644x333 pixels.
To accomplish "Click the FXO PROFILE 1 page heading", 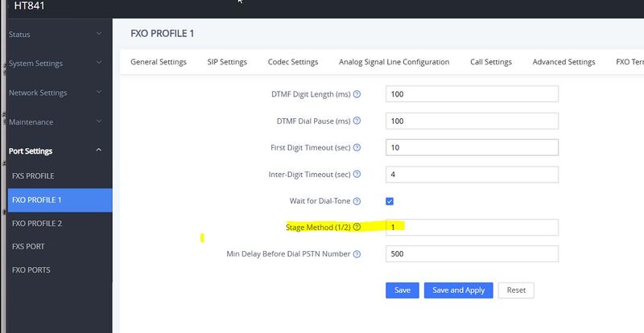I will click(x=163, y=34).
